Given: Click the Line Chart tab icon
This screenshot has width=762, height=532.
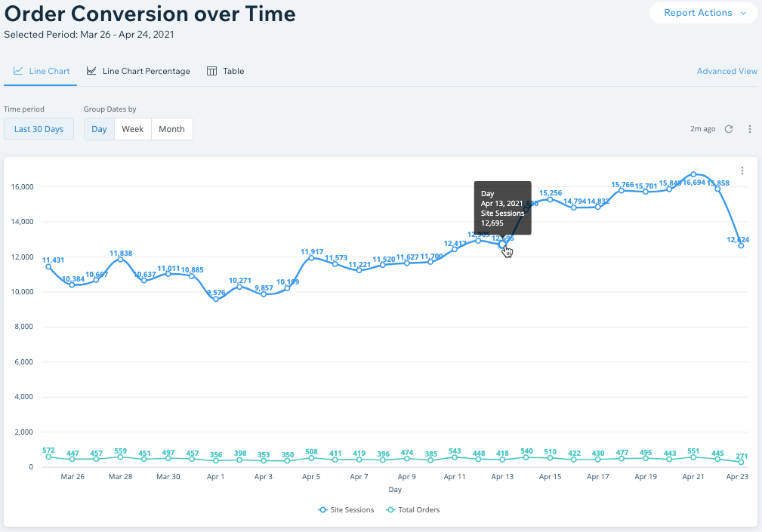Looking at the screenshot, I should [x=18, y=71].
